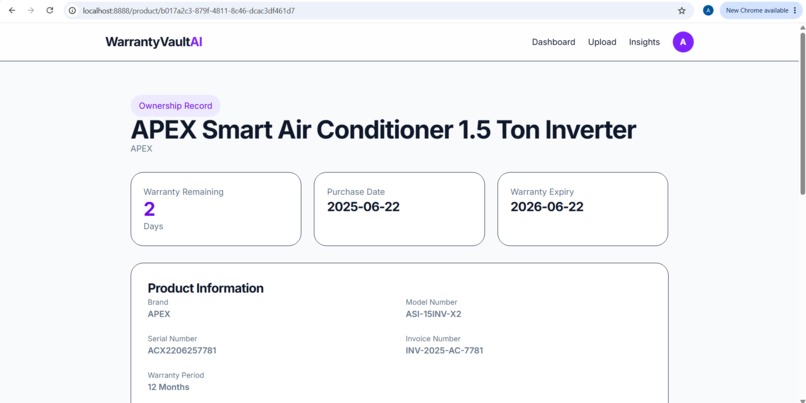Open Chrome profile avatar in toolbar

708,10
